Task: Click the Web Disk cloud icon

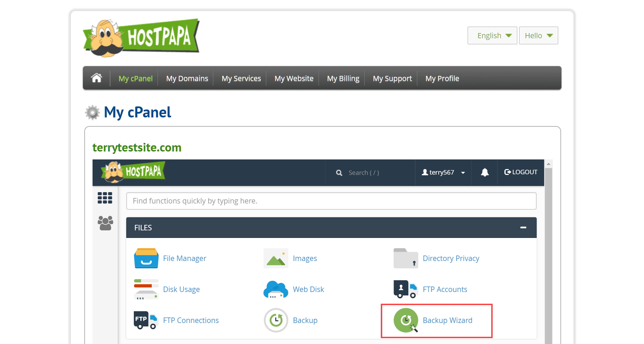Action: [276, 289]
